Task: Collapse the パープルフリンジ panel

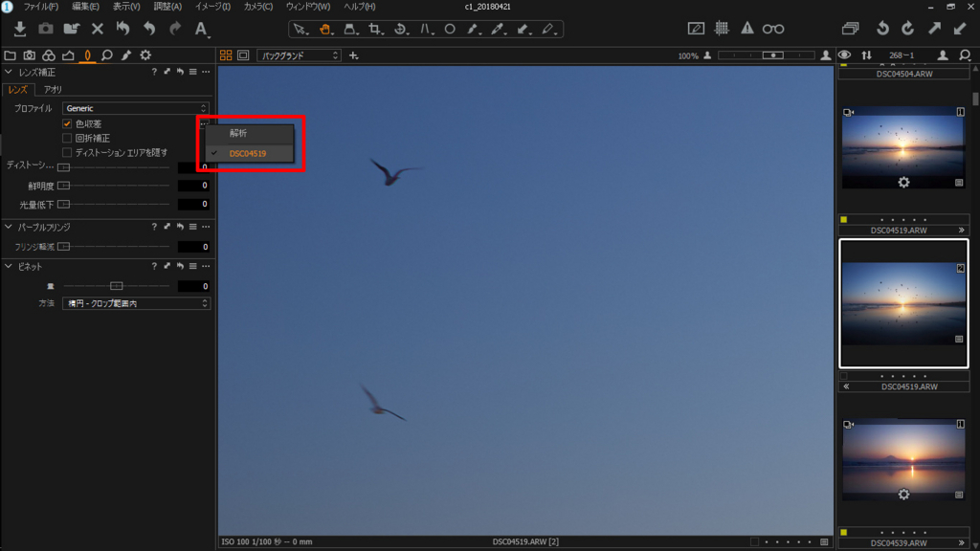Action: tap(9, 227)
